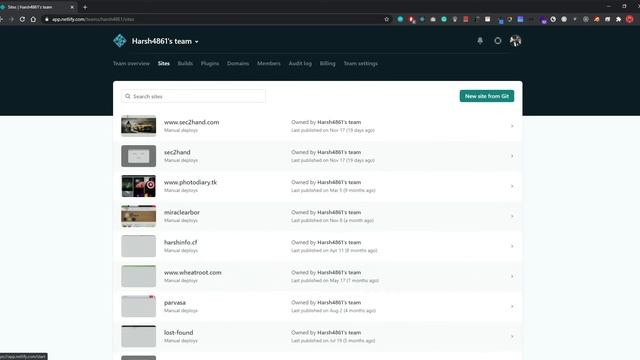Open the www.photodiary.tk site link
This screenshot has width=640, height=360.
[190, 182]
